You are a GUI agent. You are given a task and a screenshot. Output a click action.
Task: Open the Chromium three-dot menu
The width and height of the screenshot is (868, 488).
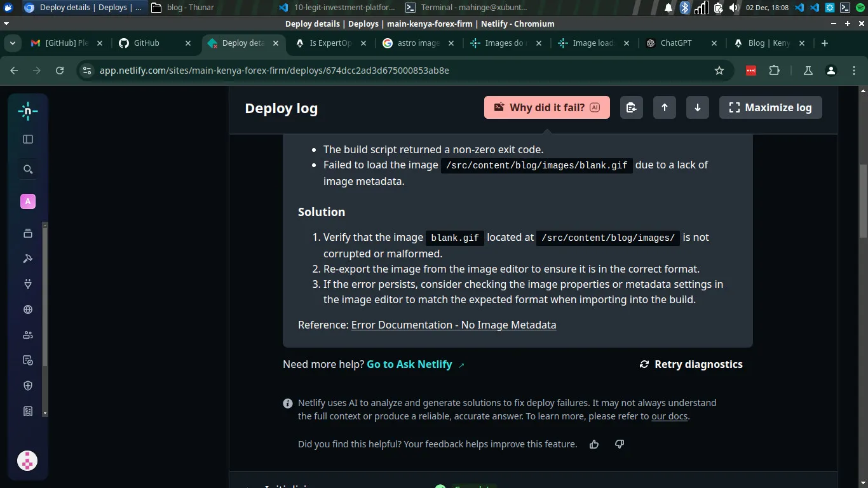tap(853, 71)
